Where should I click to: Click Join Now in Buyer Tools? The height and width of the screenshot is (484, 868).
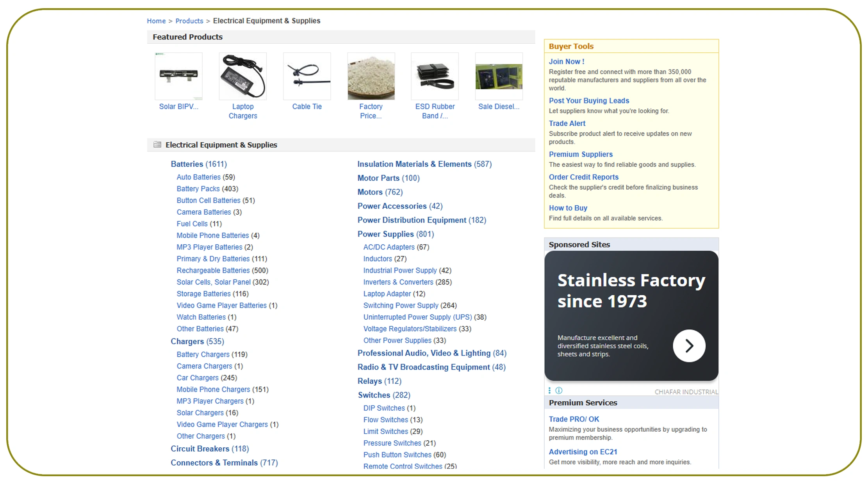[x=566, y=62]
